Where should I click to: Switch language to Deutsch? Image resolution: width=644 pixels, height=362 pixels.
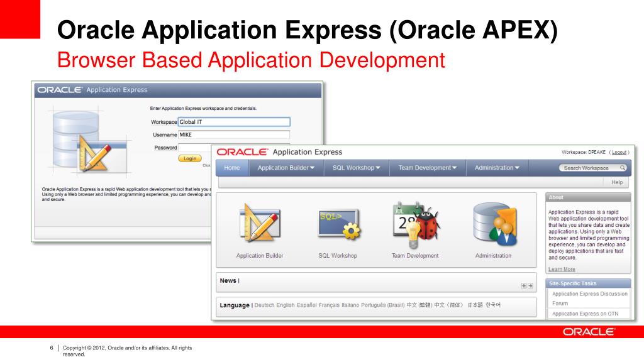(264, 305)
